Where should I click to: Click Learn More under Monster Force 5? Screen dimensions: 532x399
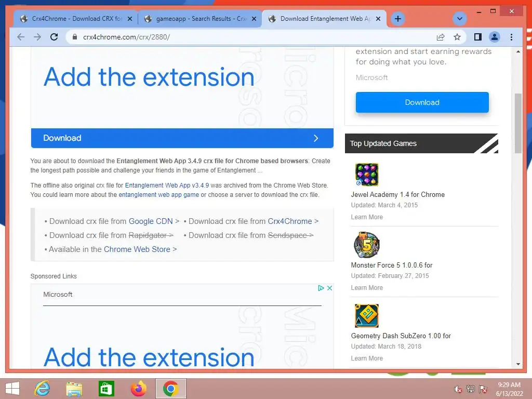click(367, 287)
